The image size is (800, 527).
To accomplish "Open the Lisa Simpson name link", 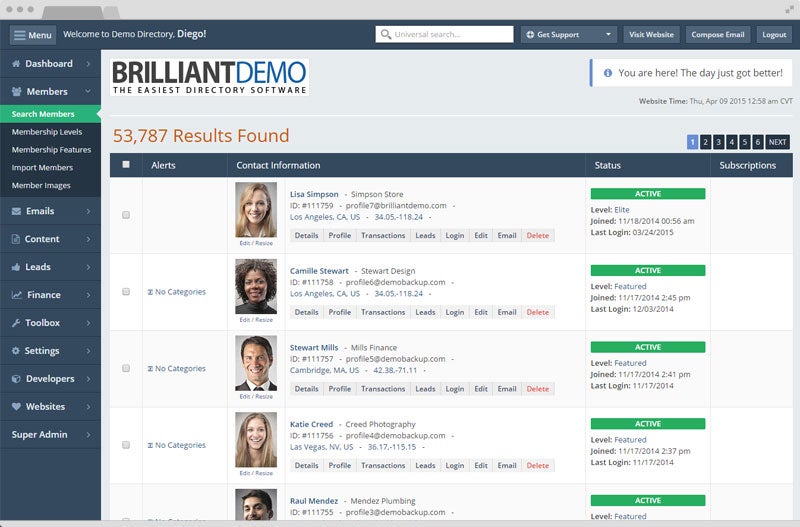I will click(314, 194).
